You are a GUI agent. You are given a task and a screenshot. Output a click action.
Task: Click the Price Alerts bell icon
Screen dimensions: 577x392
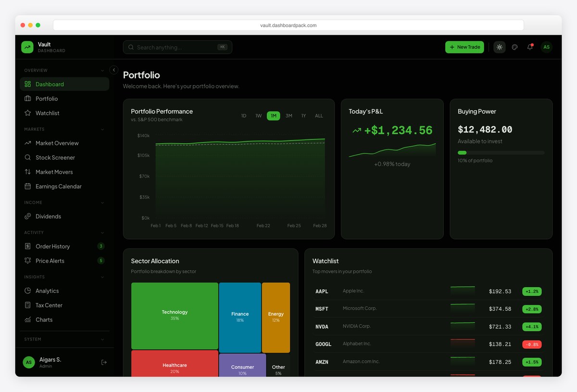coord(27,261)
